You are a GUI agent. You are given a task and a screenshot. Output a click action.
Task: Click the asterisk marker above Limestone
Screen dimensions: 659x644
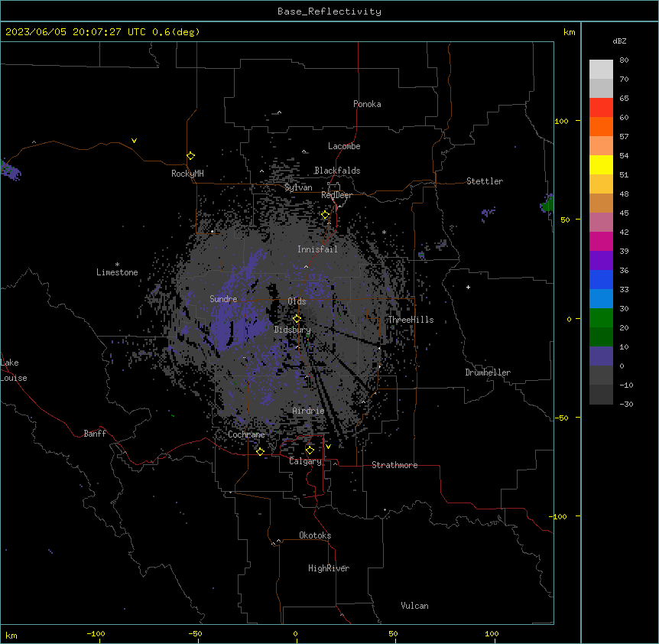pyautogui.click(x=117, y=265)
